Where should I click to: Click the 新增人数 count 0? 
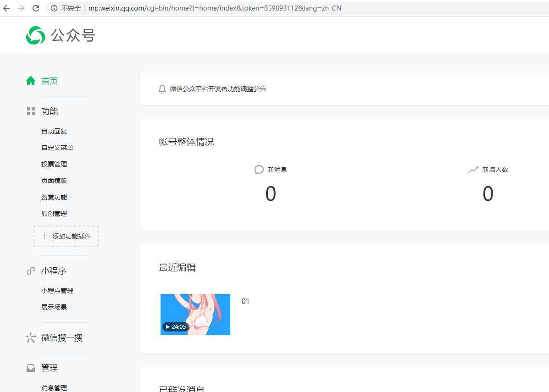click(488, 194)
